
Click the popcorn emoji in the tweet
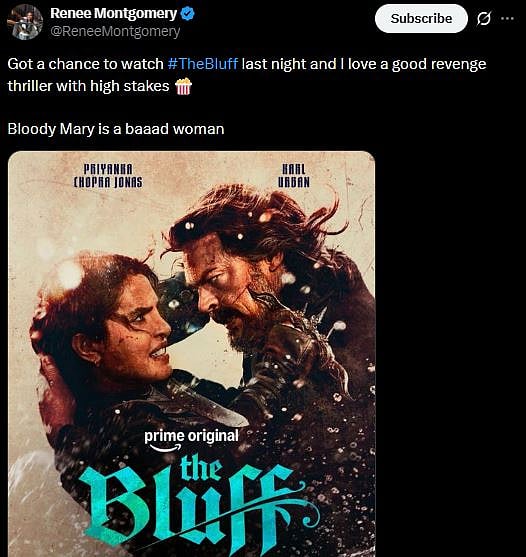(183, 86)
